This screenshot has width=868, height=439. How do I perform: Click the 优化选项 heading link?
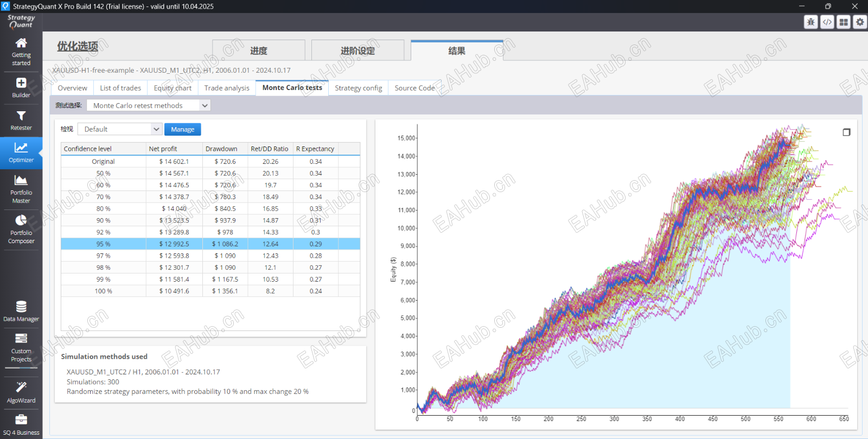coord(78,46)
